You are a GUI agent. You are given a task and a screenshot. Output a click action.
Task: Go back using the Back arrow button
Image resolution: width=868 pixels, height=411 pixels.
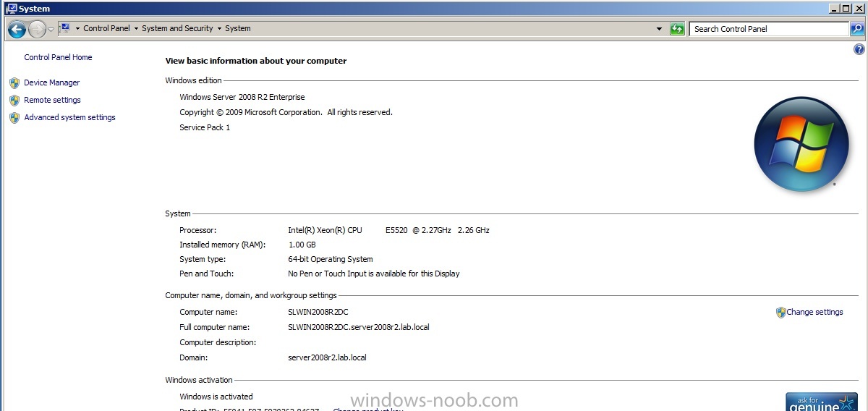[x=17, y=29]
